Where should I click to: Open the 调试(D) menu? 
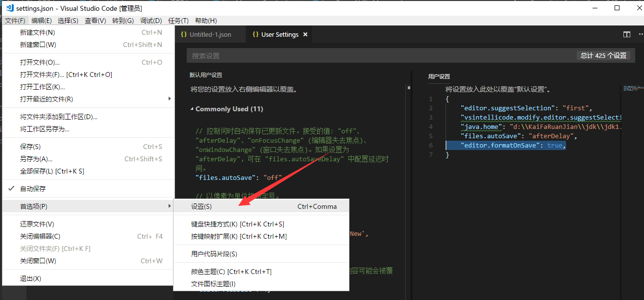pyautogui.click(x=151, y=21)
